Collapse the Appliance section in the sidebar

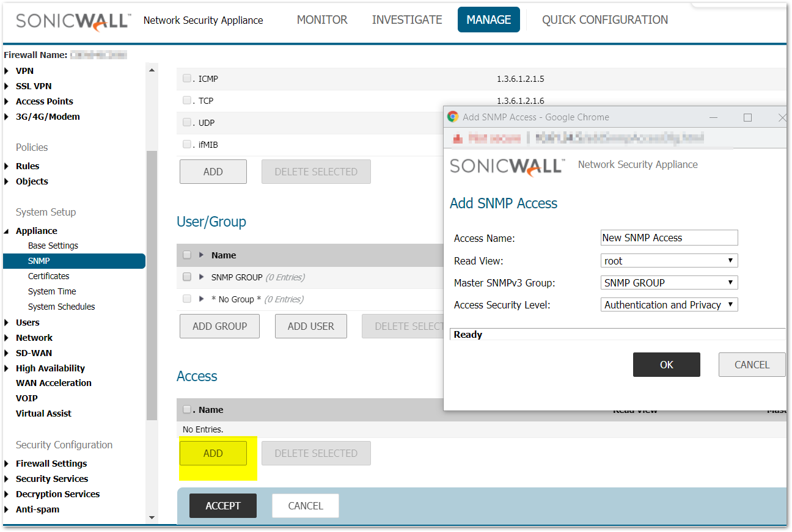click(6, 231)
